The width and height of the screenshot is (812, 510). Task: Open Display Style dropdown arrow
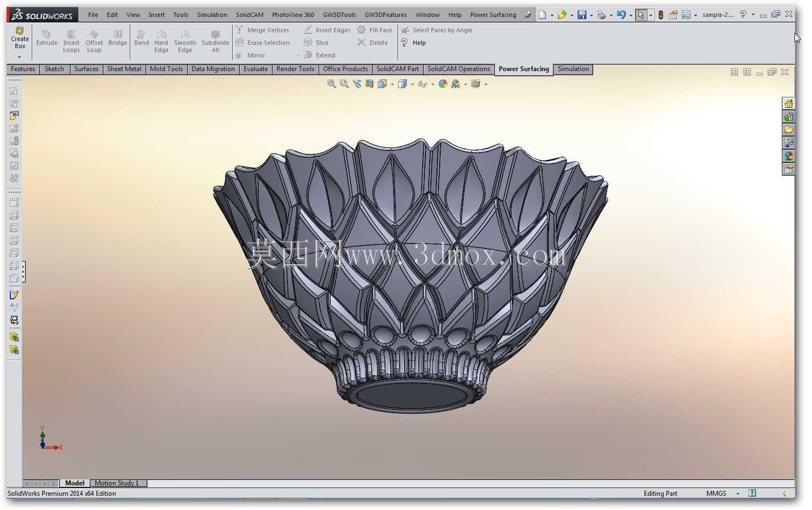[412, 84]
